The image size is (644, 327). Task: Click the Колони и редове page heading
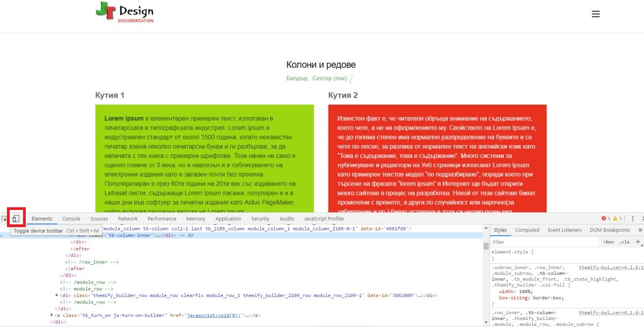click(321, 65)
